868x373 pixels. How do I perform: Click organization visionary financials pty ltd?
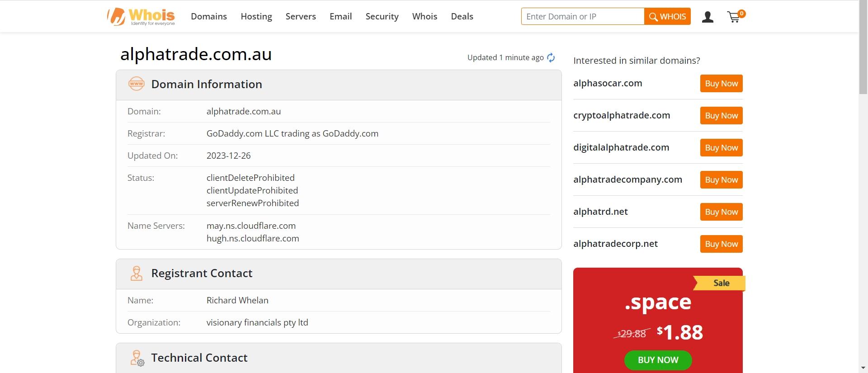coord(257,322)
